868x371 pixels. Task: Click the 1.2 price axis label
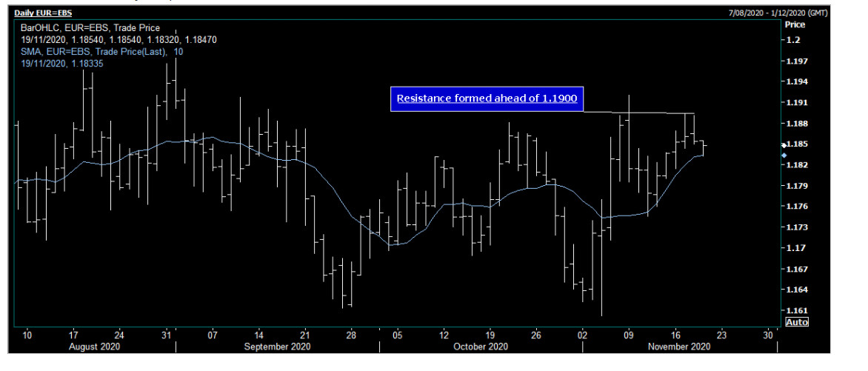click(x=793, y=40)
